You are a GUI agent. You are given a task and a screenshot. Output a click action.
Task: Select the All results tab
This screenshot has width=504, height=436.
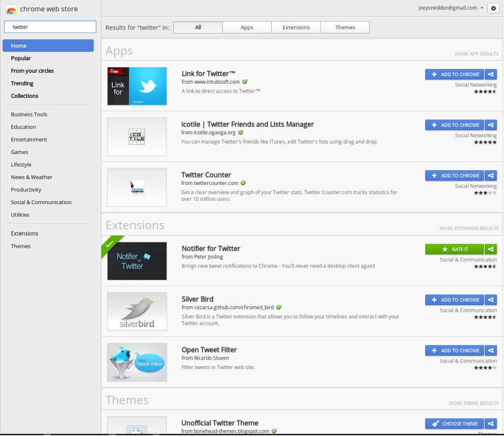click(198, 27)
